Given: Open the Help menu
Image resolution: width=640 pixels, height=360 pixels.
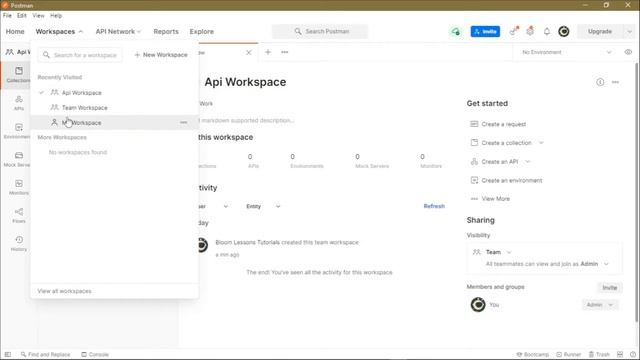Looking at the screenshot, I should tap(56, 16).
